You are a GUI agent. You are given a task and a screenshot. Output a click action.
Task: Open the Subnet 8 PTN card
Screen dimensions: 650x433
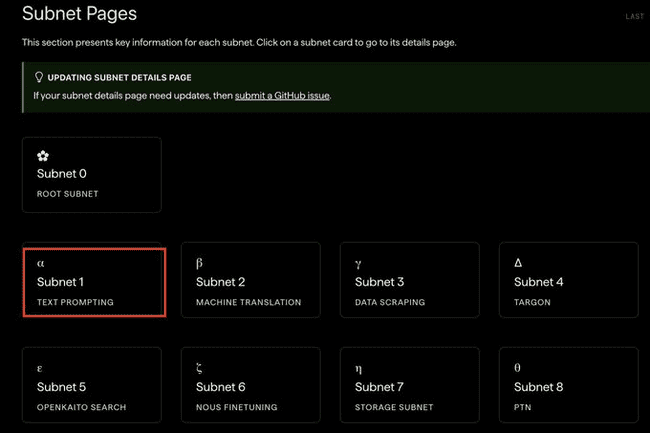(569, 385)
